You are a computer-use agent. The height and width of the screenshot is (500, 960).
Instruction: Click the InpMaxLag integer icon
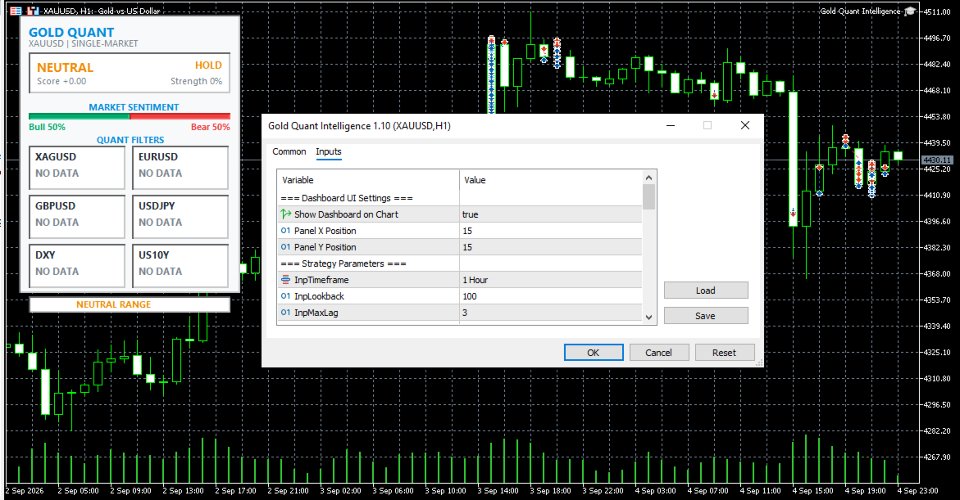click(285, 313)
